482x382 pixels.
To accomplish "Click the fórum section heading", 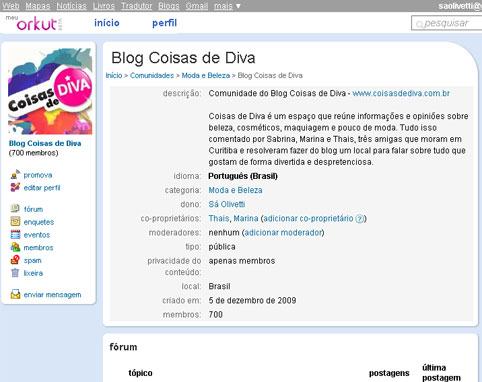I will (123, 347).
